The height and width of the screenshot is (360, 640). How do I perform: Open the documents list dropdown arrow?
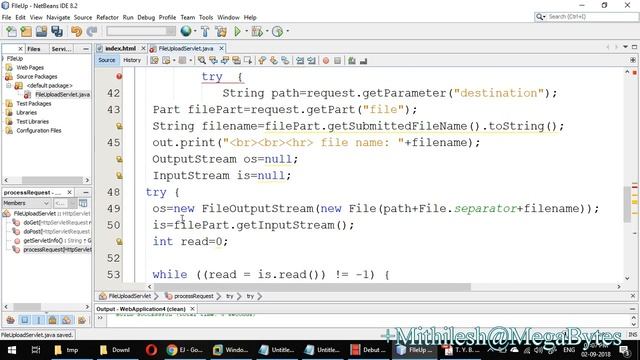pos(625,47)
